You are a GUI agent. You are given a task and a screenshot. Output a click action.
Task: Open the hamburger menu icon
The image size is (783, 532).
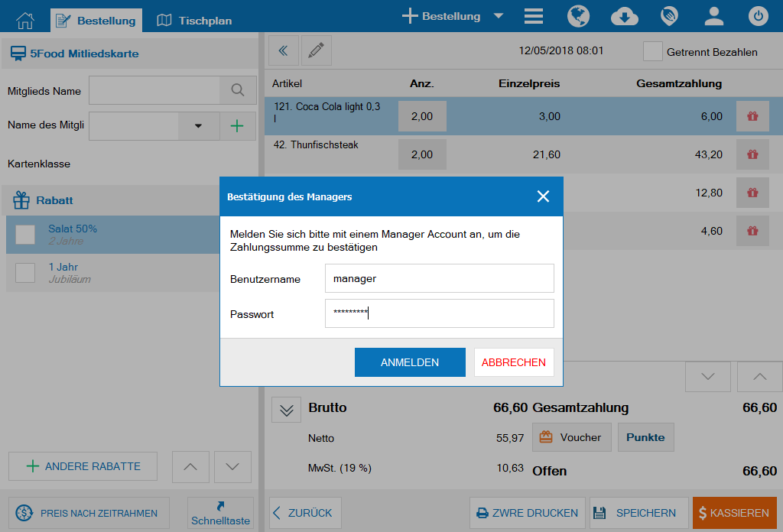pyautogui.click(x=534, y=17)
